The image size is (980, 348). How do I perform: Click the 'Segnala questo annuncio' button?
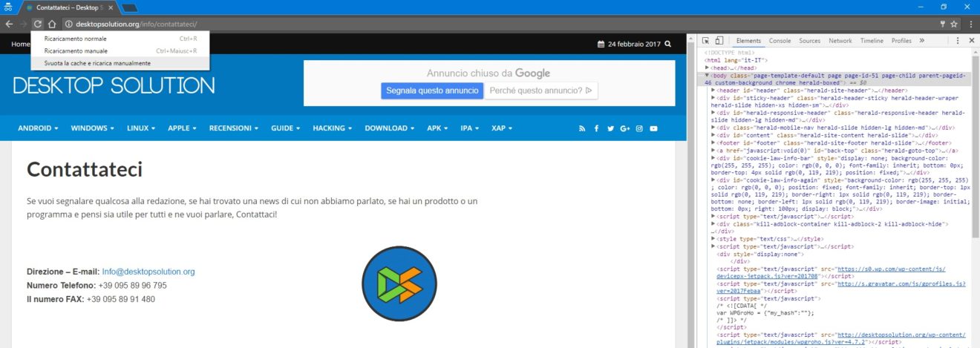[431, 91]
